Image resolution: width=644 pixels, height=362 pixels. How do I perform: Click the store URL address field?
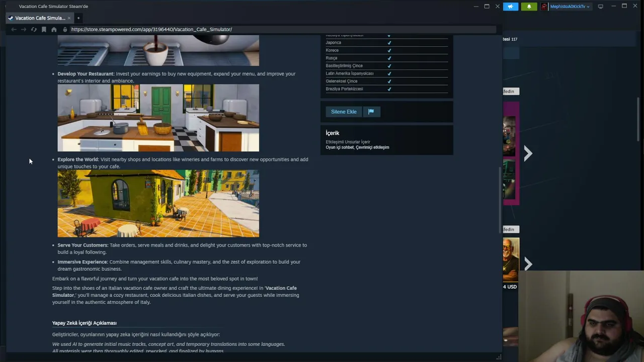[x=282, y=30]
